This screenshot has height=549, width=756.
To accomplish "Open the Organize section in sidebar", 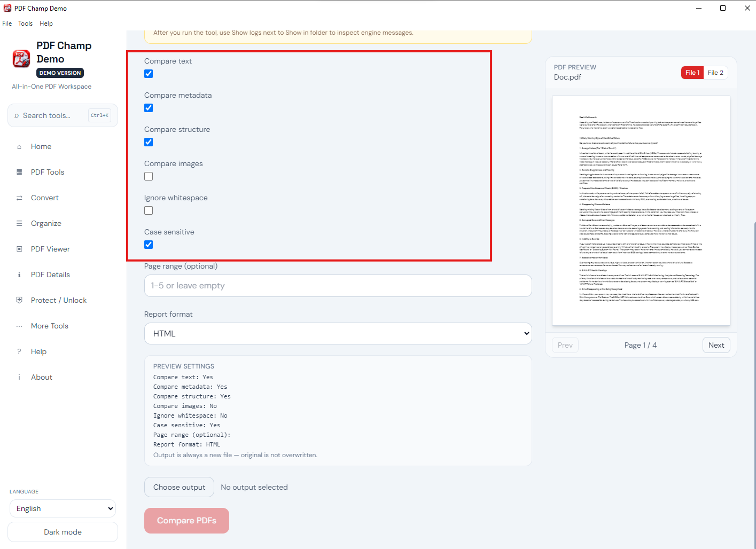I will 63,224.
